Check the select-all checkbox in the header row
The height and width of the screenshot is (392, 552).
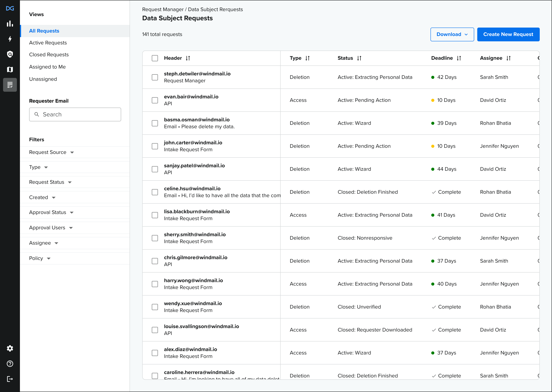(155, 58)
